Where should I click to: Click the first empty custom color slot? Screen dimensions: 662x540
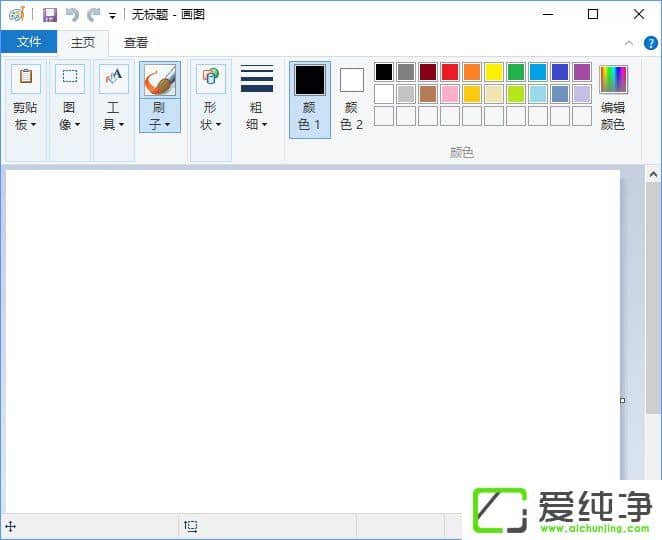point(384,116)
